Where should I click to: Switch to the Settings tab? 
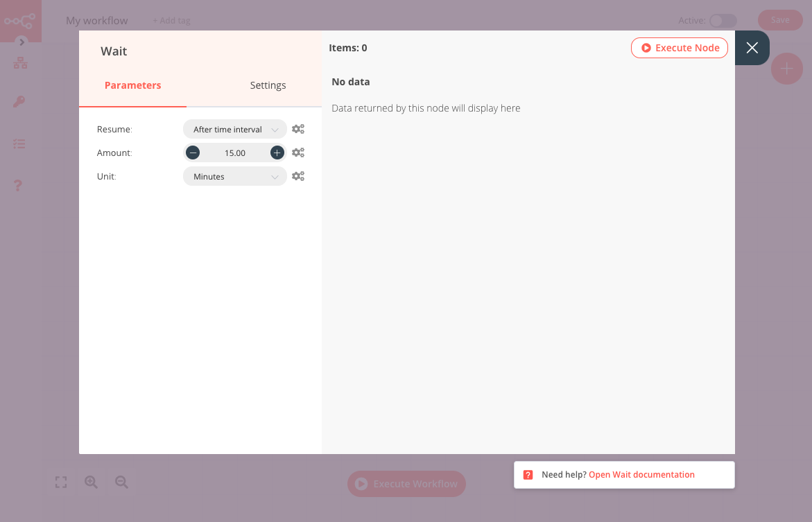[x=268, y=85]
